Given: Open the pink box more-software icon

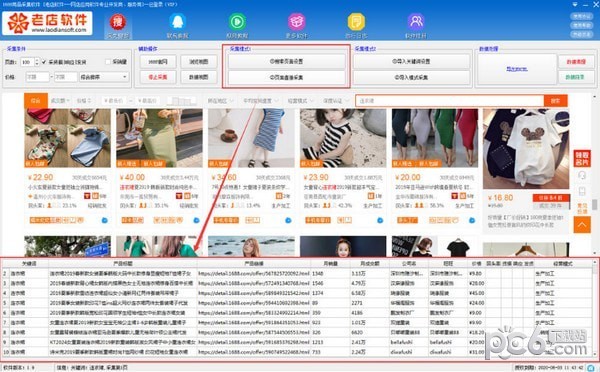Looking at the screenshot, I should tap(297, 22).
